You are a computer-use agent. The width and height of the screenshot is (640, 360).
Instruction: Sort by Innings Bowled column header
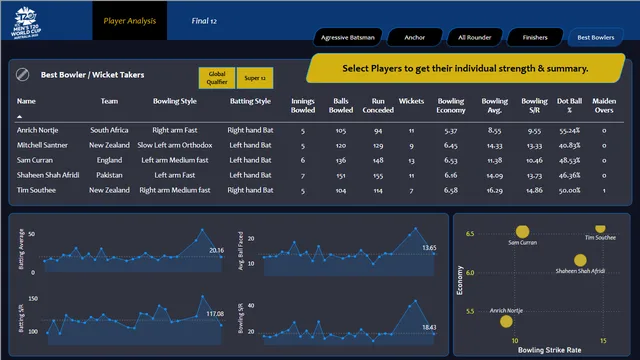[303, 106]
